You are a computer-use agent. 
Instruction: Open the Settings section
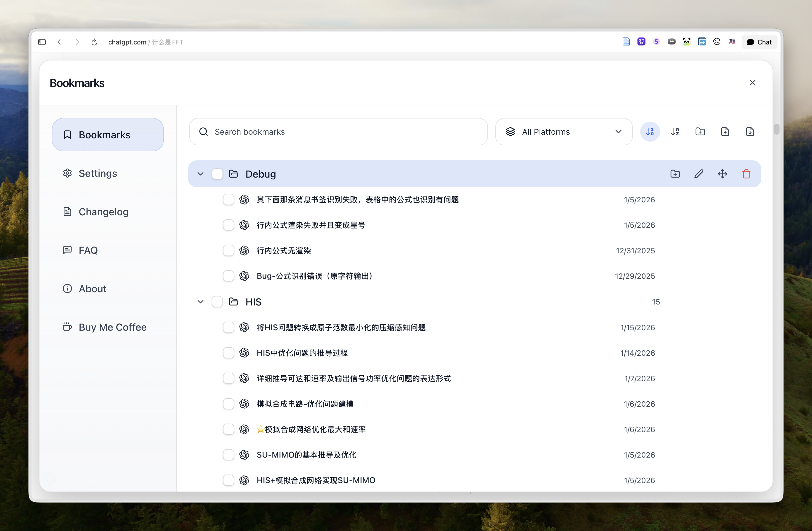tap(107, 173)
